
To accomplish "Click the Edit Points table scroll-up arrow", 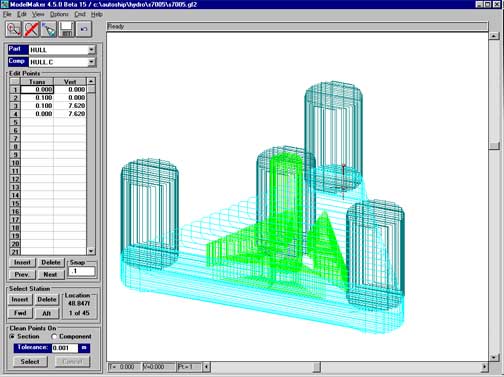I will (91, 81).
